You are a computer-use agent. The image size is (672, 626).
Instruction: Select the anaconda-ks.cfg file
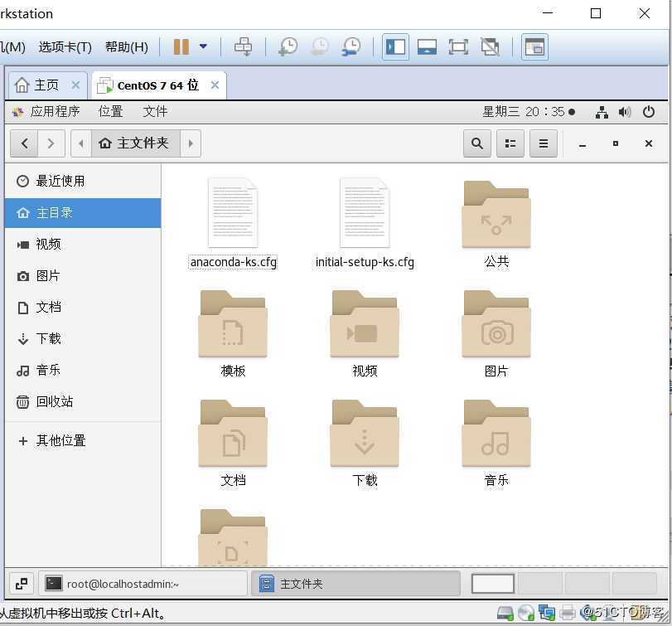point(233,223)
